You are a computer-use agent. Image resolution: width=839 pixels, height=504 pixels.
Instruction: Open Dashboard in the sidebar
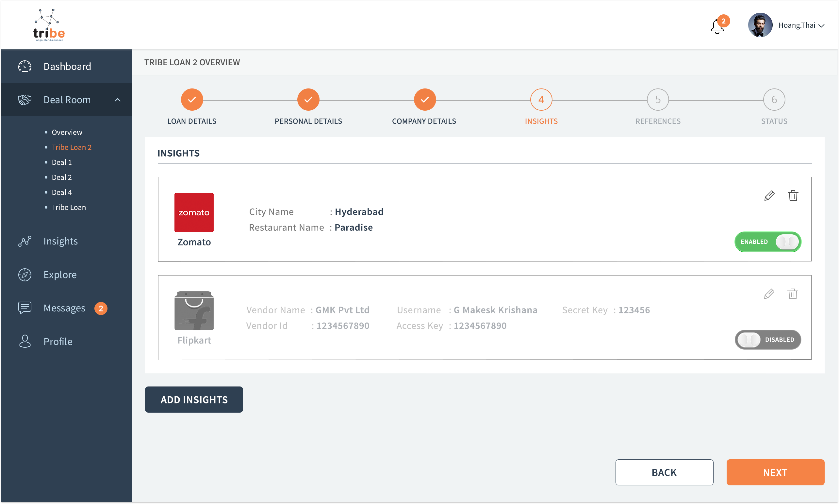(67, 66)
